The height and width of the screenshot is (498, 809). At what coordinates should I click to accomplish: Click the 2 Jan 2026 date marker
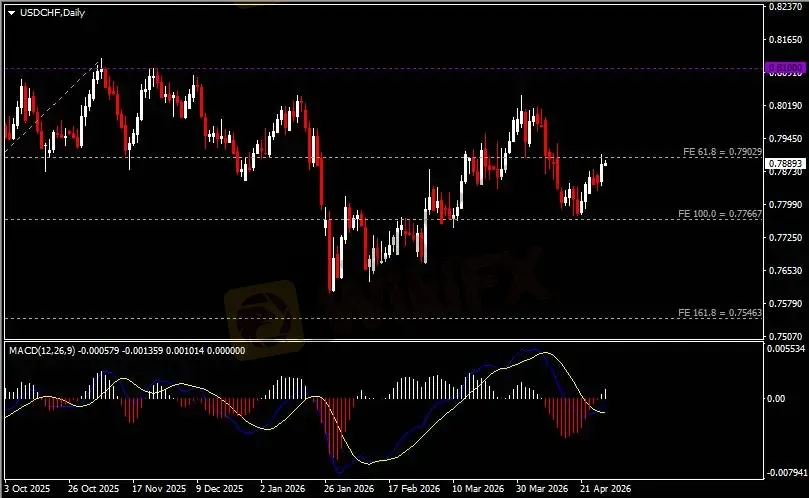(282, 489)
